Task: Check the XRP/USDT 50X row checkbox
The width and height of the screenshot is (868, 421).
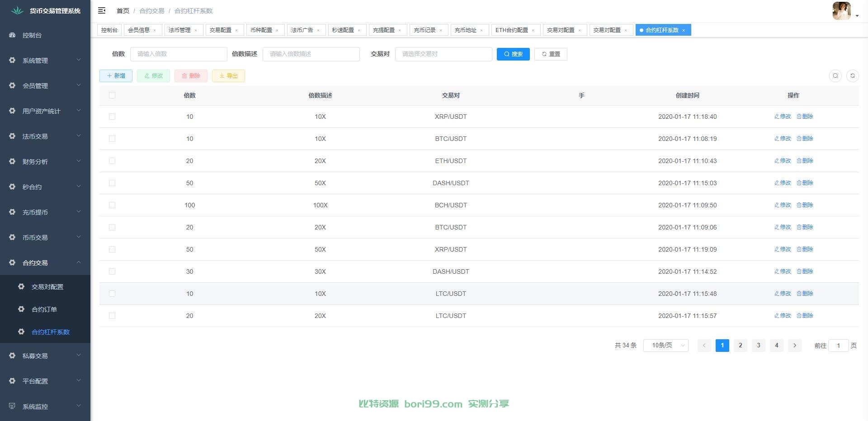Action: [x=112, y=249]
